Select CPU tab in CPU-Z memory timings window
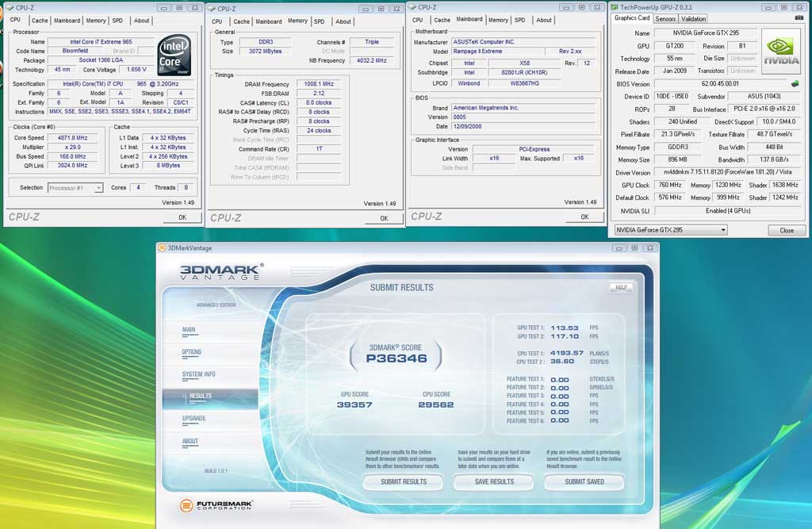The image size is (812, 529). [217, 21]
